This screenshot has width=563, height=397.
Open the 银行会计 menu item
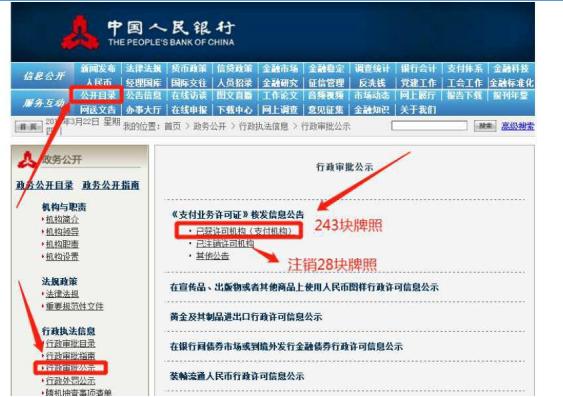[x=418, y=69]
